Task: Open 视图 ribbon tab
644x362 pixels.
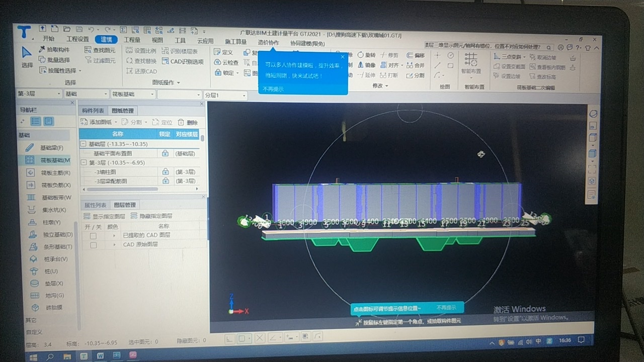Action: (157, 40)
